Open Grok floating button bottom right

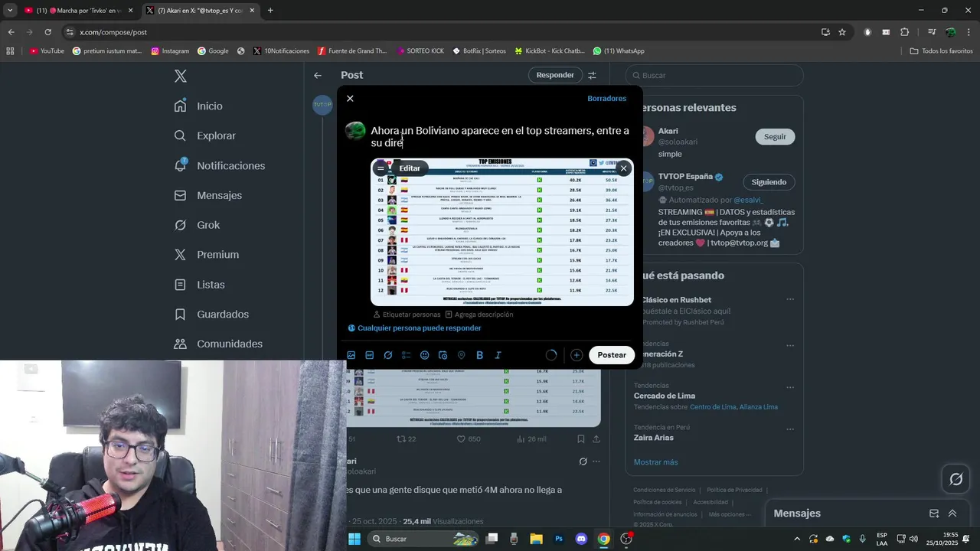click(955, 480)
